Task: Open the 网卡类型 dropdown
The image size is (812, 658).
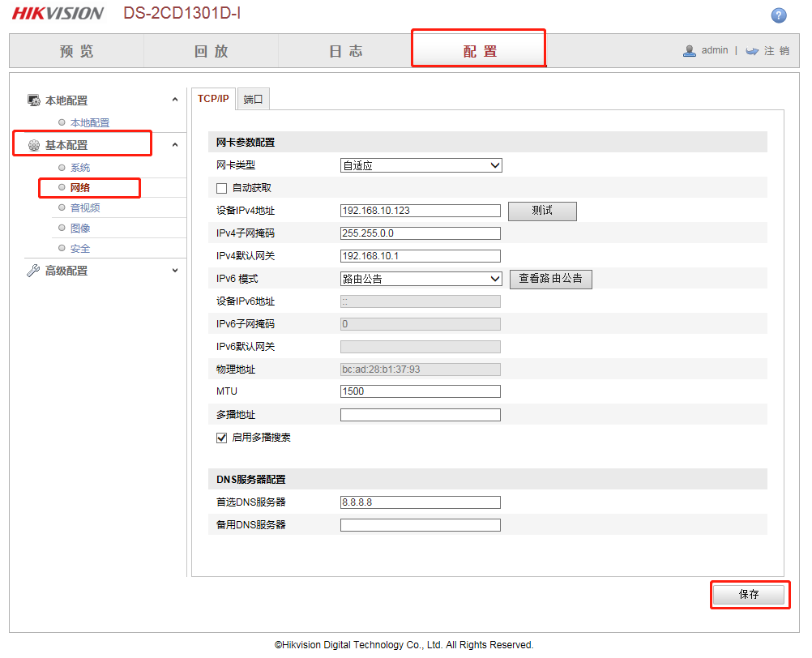Action: [x=421, y=165]
